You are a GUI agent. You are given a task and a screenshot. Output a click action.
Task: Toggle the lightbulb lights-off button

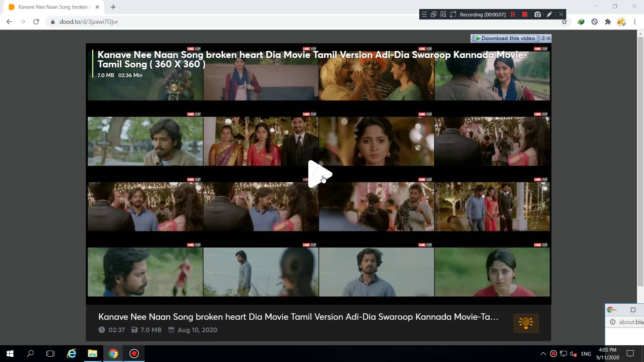[x=526, y=323]
